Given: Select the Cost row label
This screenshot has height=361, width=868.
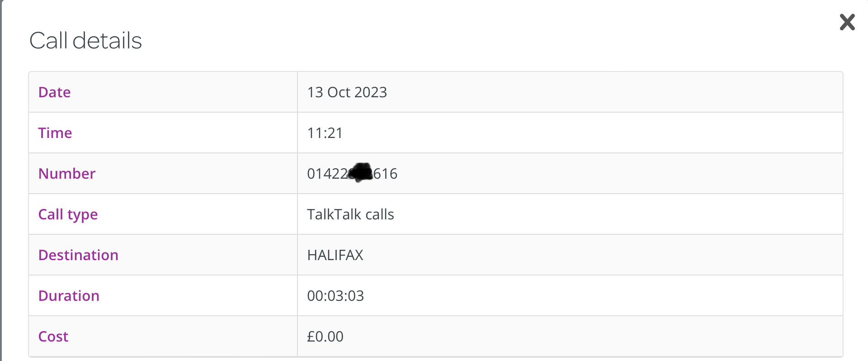Looking at the screenshot, I should tap(53, 337).
